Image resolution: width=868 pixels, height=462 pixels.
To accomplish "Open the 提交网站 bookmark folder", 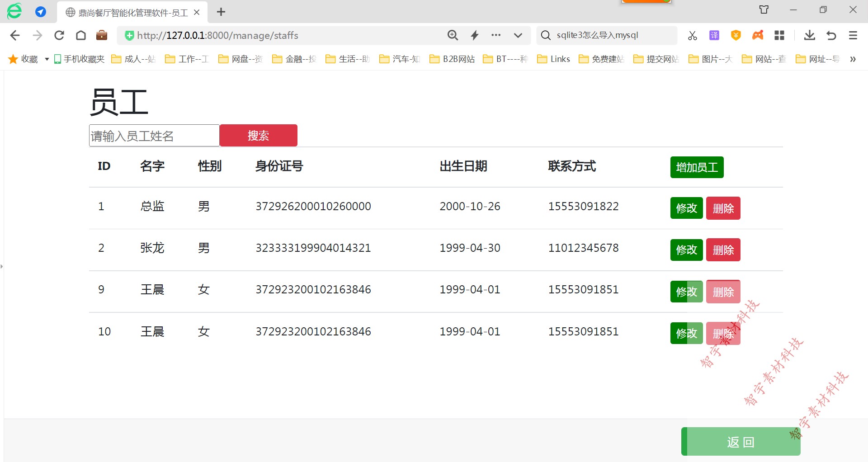I will point(656,59).
